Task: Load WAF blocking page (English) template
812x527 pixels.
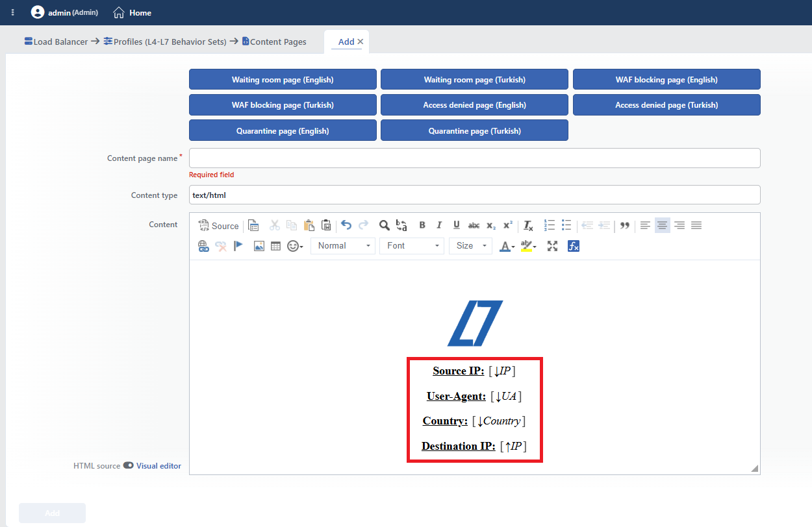Action: [666, 79]
